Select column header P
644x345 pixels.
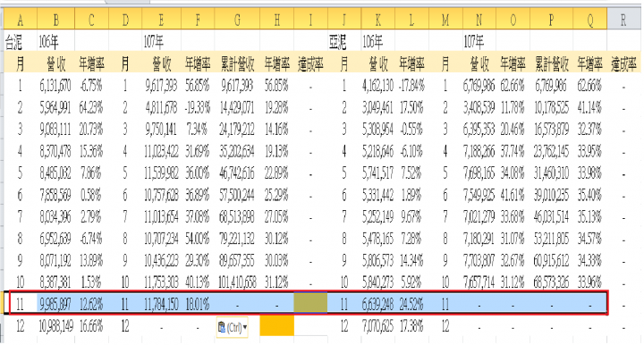tap(551, 20)
